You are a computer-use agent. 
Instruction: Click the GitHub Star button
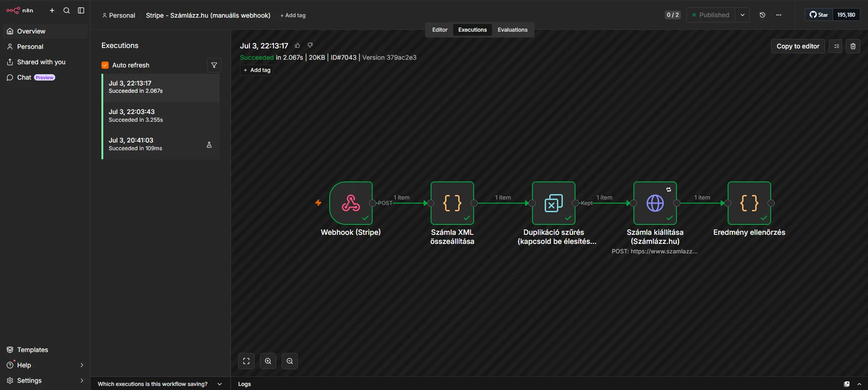point(819,15)
